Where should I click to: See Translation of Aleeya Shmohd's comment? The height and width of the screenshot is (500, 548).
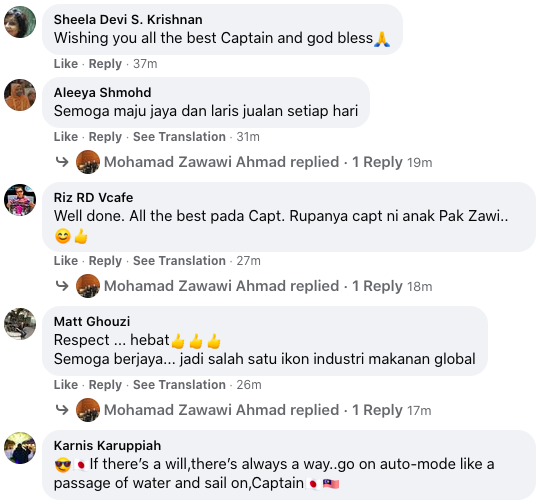pyautogui.click(x=179, y=137)
